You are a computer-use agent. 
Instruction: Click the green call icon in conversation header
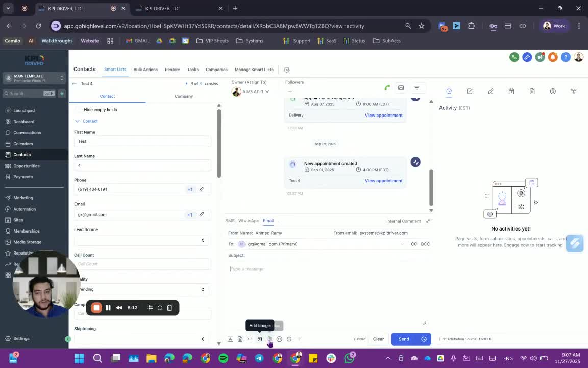coord(387,88)
